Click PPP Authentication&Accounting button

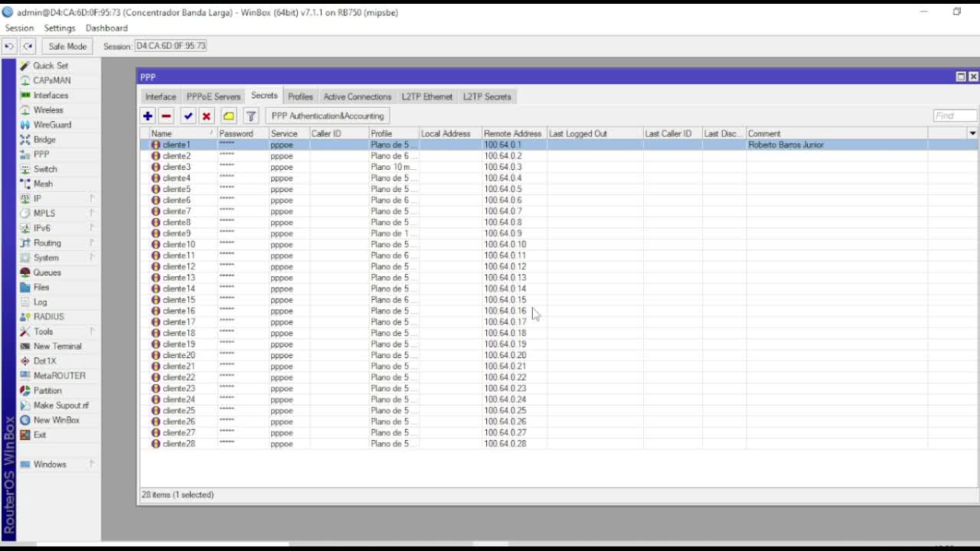click(x=328, y=116)
